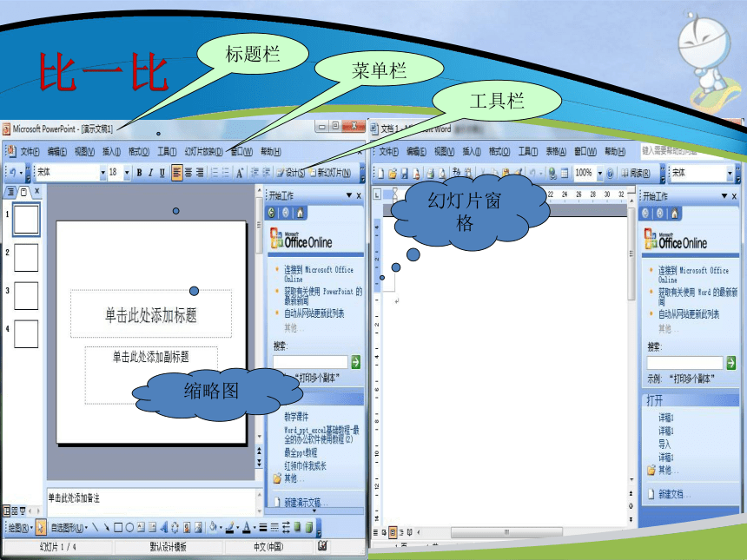747x560 pixels.
Task: Open the font color dropdown arrow
Action: tap(255, 527)
